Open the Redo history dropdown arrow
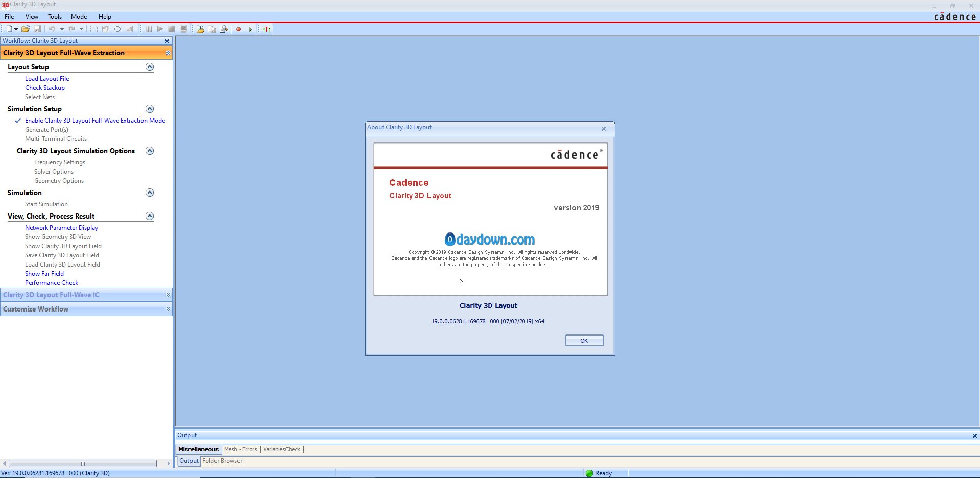 click(x=81, y=29)
